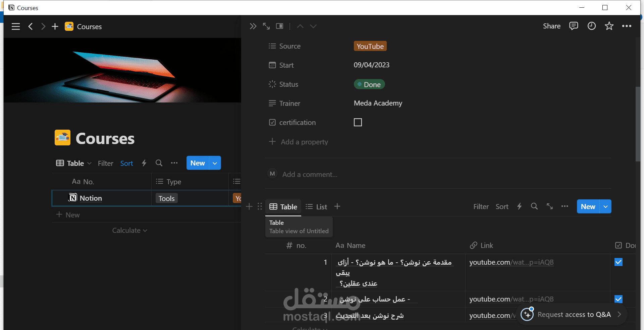Click Add a property
644x330 pixels.
[x=299, y=142]
